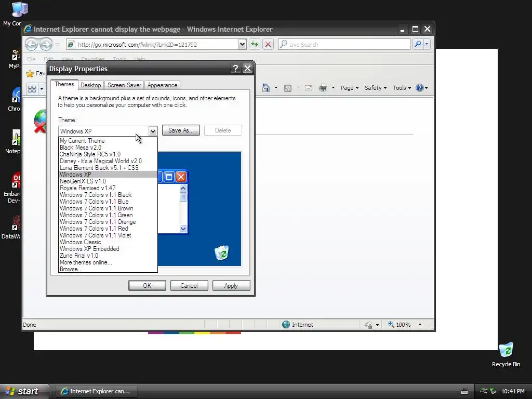Click the red Stop loading icon
The image size is (532, 399).
click(268, 44)
